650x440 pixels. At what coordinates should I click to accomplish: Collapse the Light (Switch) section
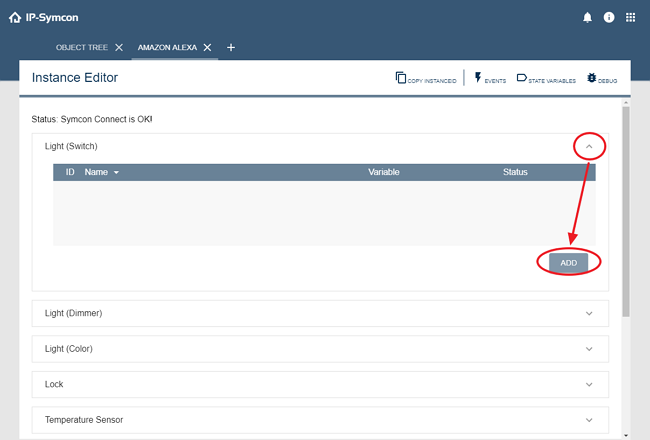589,146
